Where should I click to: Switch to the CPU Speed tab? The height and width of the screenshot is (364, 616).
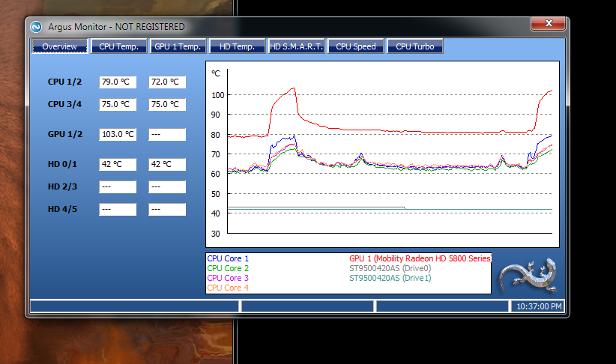355,46
